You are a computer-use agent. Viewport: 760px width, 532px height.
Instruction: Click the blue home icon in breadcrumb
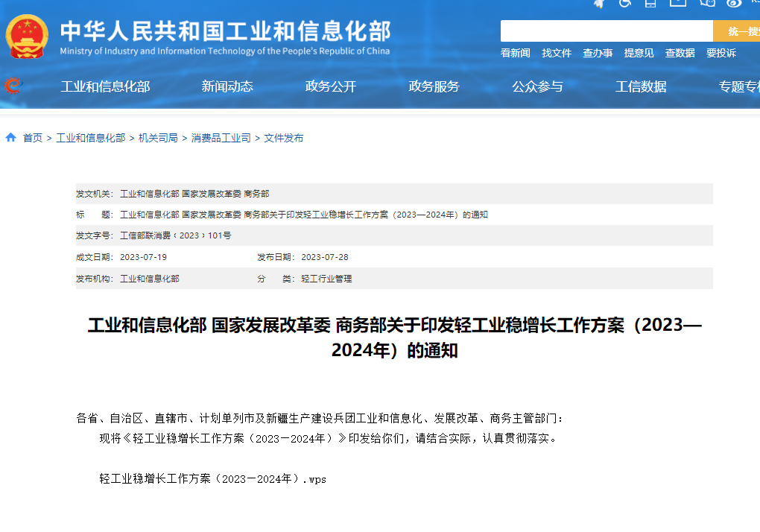pos(11,138)
